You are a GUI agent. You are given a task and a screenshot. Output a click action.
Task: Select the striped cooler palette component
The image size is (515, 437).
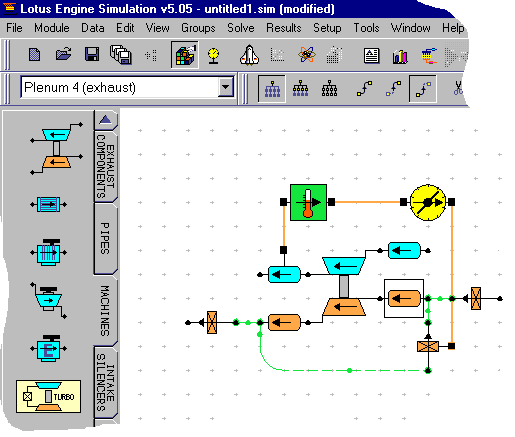point(49,204)
